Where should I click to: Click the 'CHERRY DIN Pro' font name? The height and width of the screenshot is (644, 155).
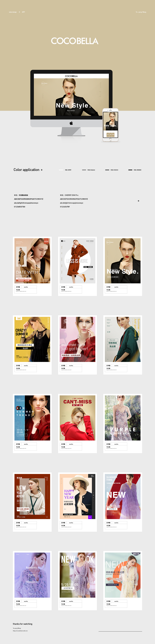pyautogui.click(x=71, y=195)
